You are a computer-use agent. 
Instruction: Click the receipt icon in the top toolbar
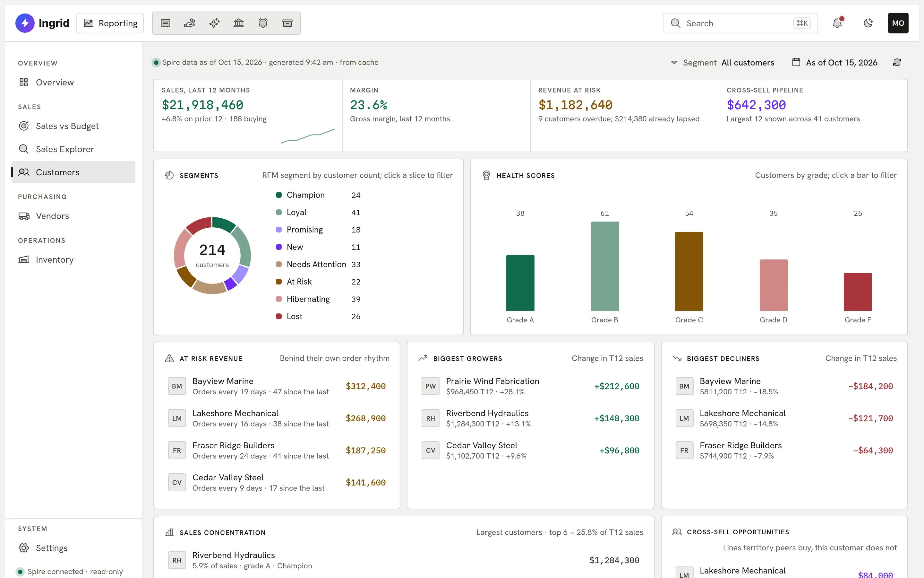165,23
